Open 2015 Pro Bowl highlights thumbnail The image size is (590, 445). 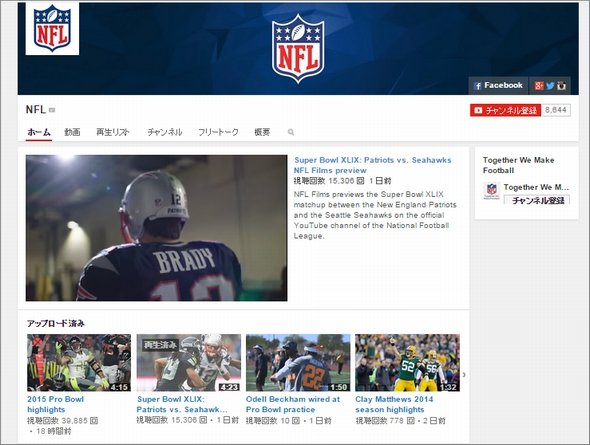pyautogui.click(x=79, y=363)
